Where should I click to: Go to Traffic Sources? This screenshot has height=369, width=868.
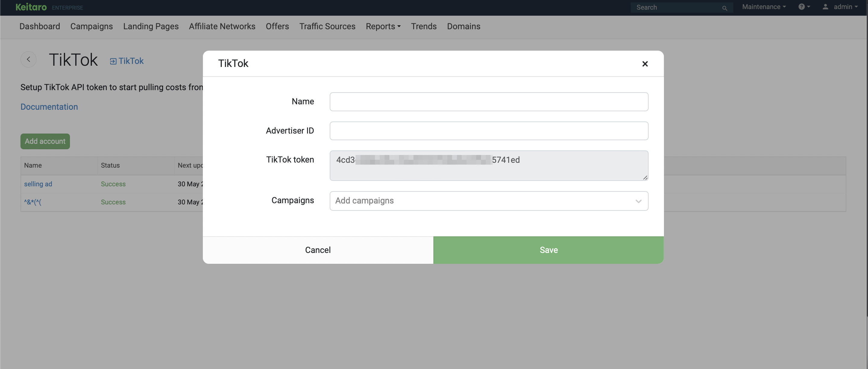(327, 26)
